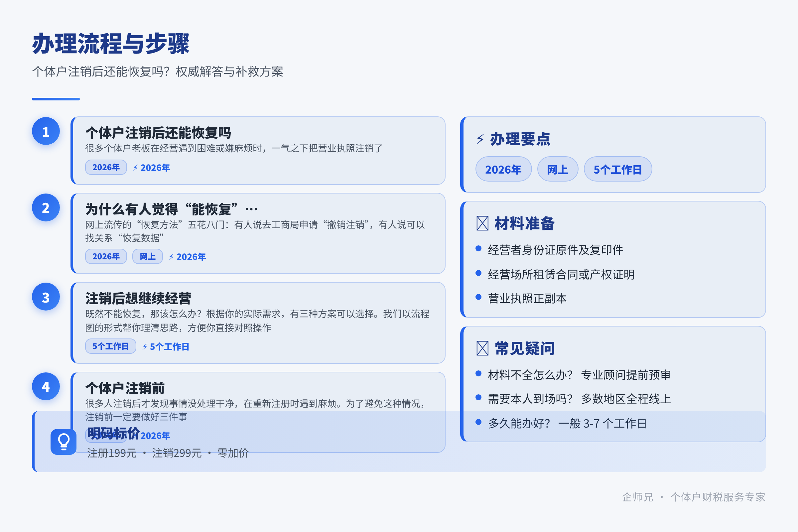The height and width of the screenshot is (532, 798).
Task: Click the 网上 tag in step 2 card
Action: 148,256
